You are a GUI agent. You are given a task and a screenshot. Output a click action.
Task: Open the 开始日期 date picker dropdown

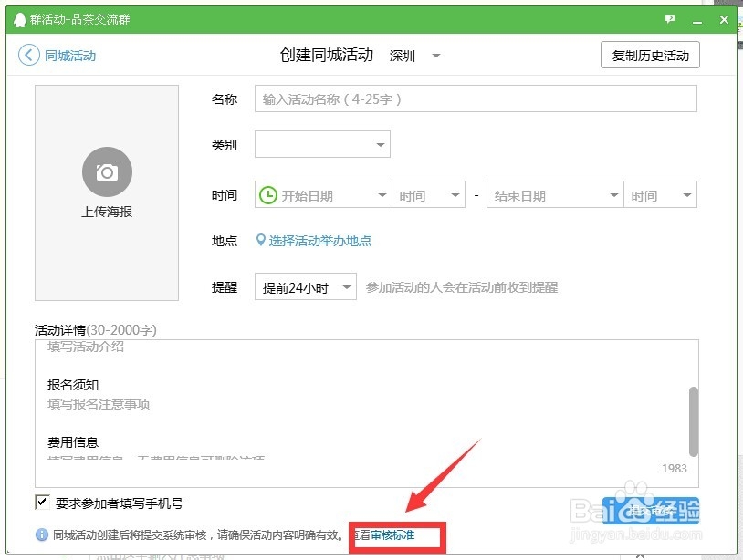click(382, 194)
